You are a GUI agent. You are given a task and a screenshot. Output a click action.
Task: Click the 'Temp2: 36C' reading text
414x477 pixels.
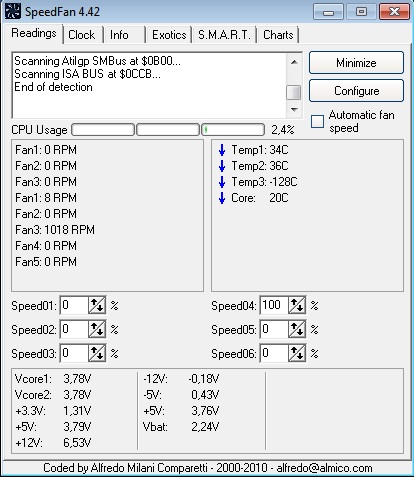(x=260, y=166)
